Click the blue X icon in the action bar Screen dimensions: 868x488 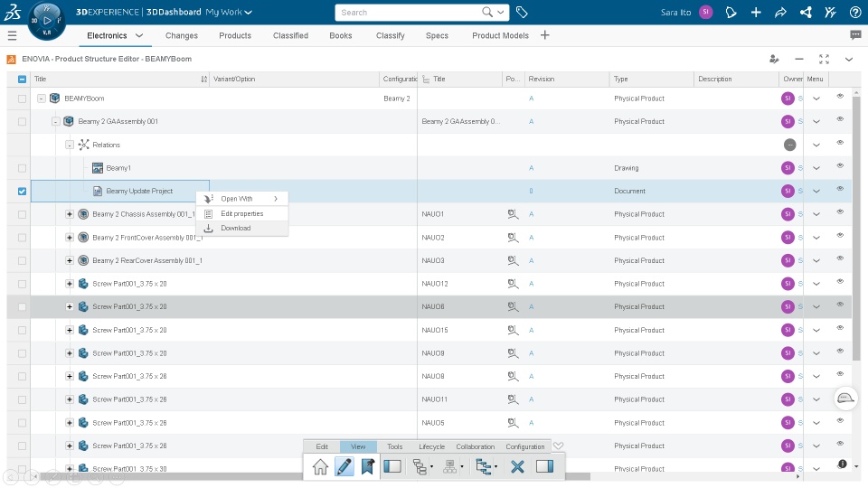pos(517,467)
